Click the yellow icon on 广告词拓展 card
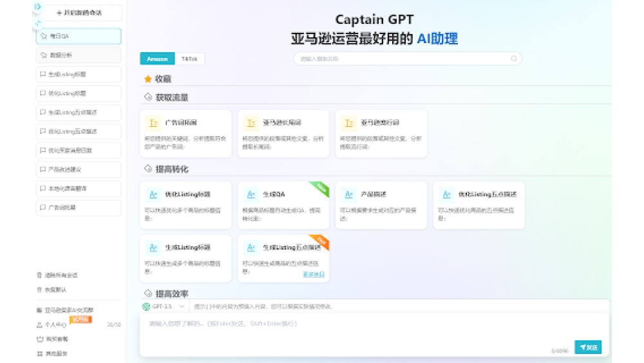This screenshot has width=644, height=363. coord(153,123)
